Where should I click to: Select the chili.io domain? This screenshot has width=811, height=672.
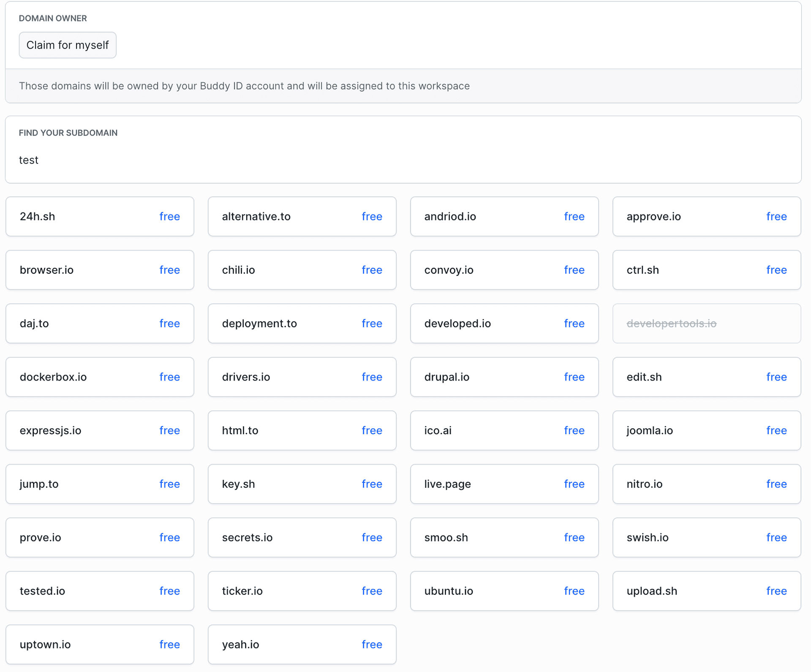pos(302,270)
